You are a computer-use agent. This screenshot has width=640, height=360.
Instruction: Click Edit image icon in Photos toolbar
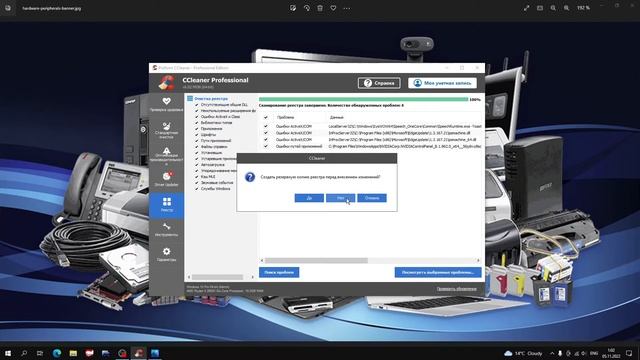293,8
